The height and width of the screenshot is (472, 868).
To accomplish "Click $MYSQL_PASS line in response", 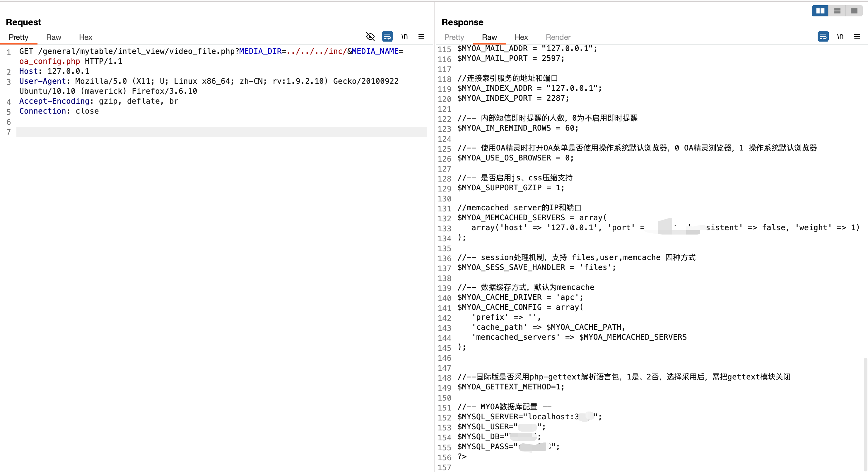I will tap(508, 447).
